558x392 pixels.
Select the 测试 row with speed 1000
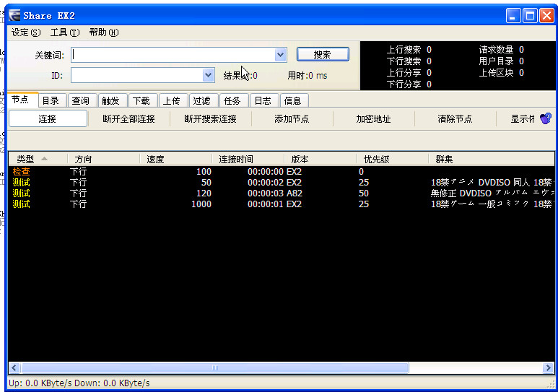pos(281,204)
